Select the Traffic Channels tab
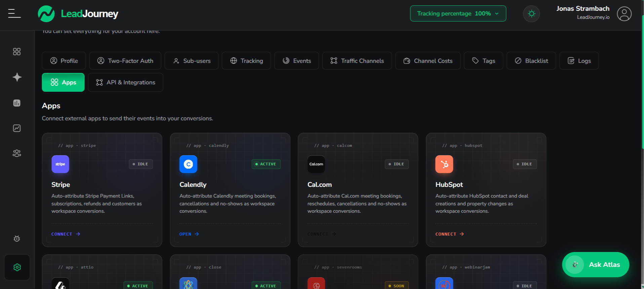Screen dimensions: 644x289 click(x=357, y=61)
